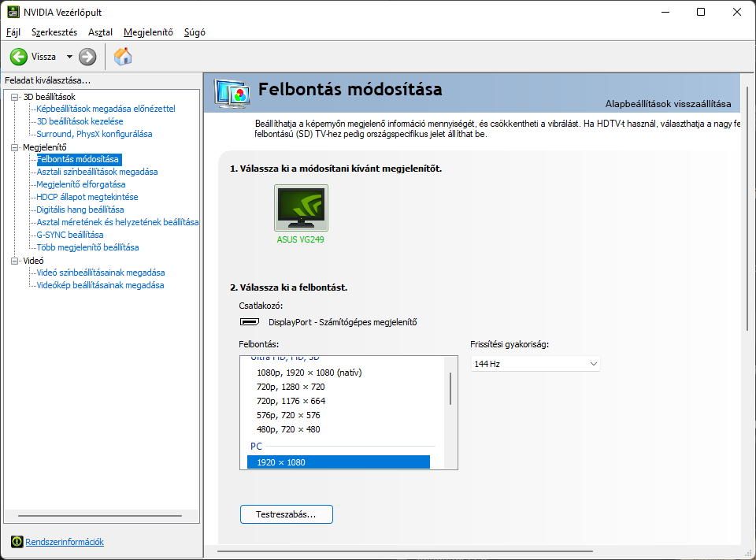Click the main panel vertical scrollbar
The image size is (756, 560).
pos(748,209)
